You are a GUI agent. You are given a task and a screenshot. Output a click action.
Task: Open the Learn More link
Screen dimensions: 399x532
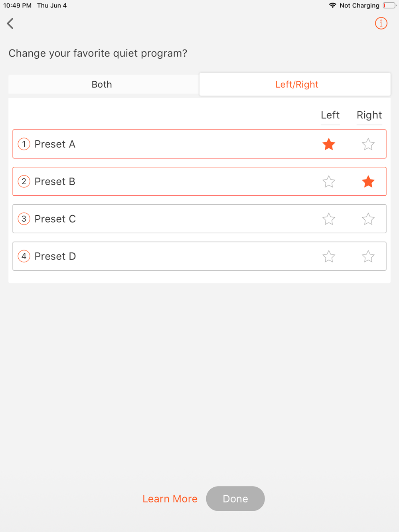tap(170, 499)
